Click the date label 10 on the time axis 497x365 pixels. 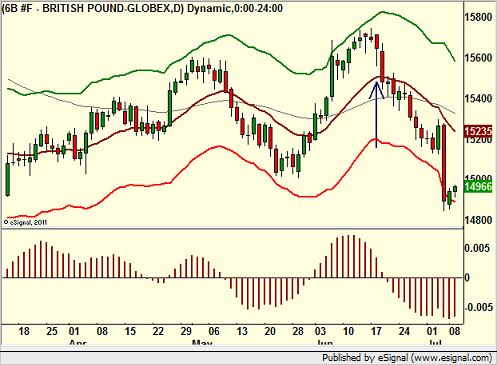coord(348,331)
